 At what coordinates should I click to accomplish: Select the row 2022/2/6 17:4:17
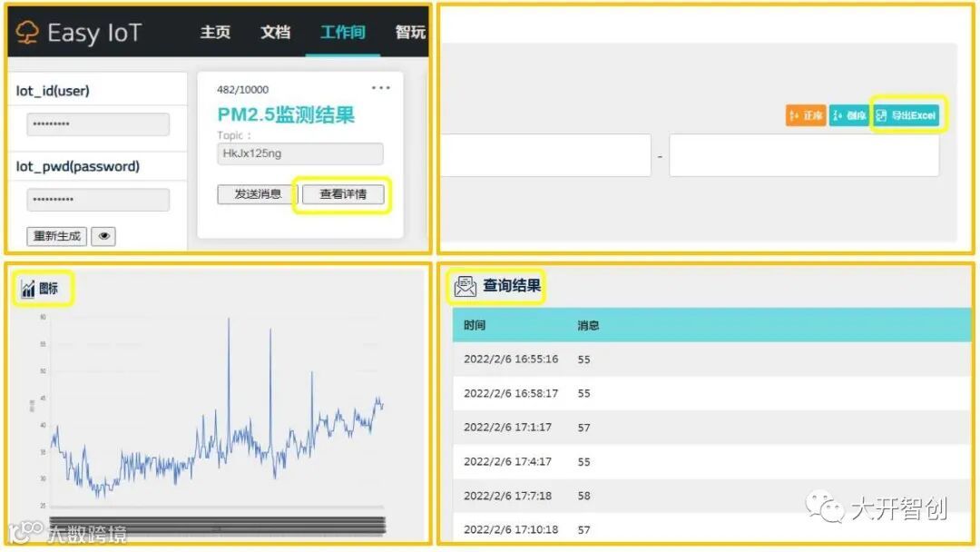click(712, 461)
